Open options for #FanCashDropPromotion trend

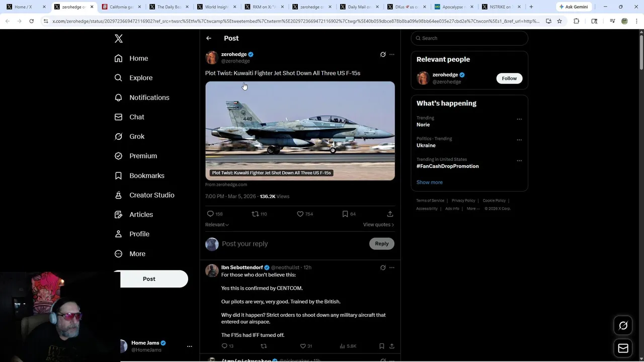519,161
